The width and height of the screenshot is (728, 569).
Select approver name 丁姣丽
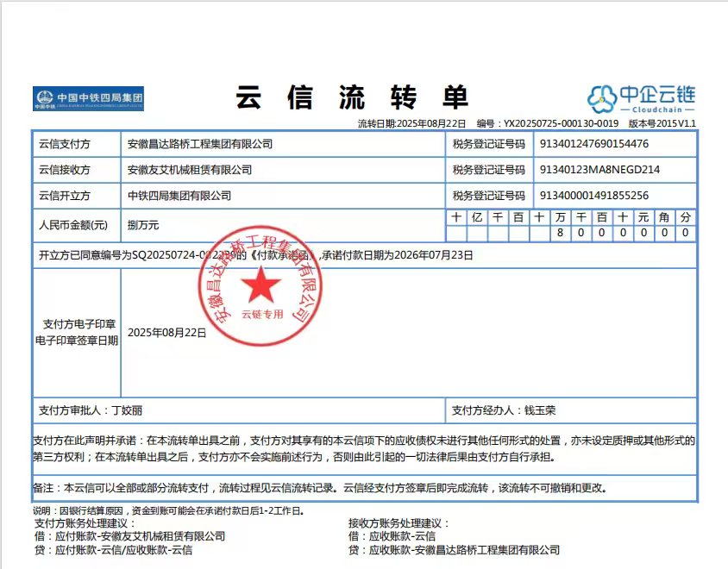(x=127, y=410)
